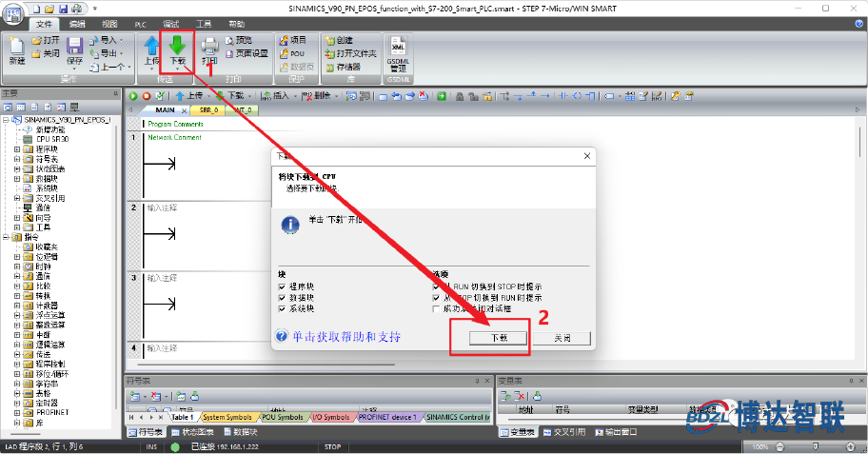Open the 视图 ribbon tab
This screenshot has height=454, width=868.
(x=109, y=24)
